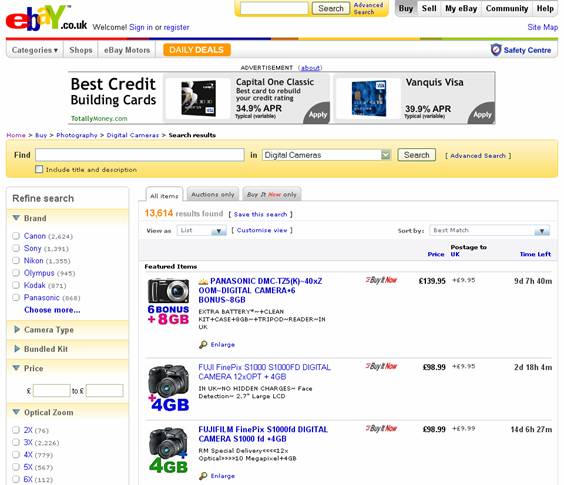The height and width of the screenshot is (485, 564).
Task: Open the View as List dropdown
Action: pyautogui.click(x=201, y=230)
